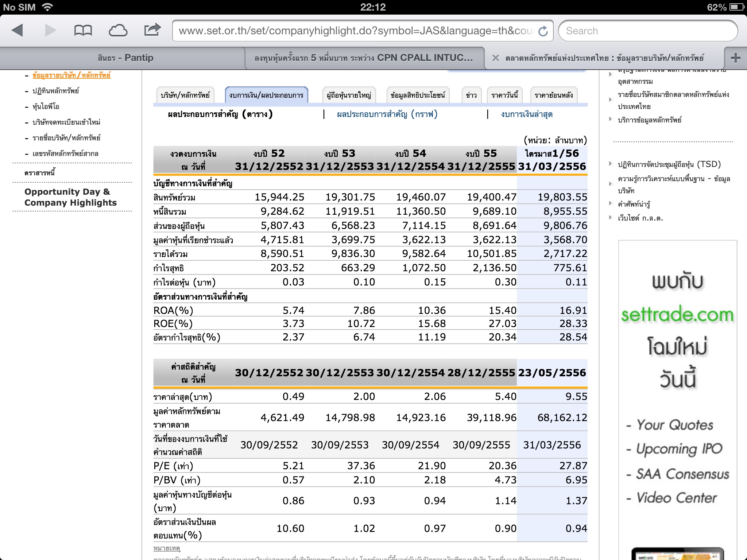Switch to the สินธร - Pantip tab
This screenshot has width=747, height=560.
click(x=125, y=58)
